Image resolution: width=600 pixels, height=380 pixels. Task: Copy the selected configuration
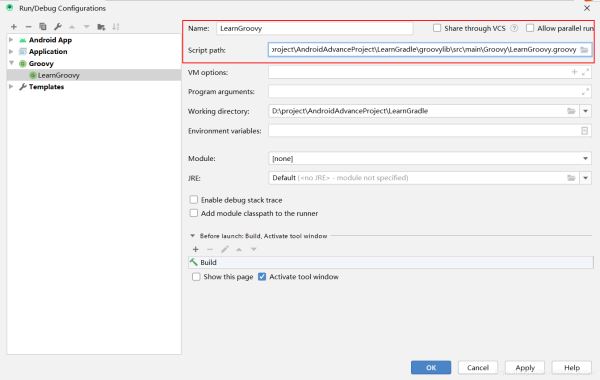pos(43,27)
